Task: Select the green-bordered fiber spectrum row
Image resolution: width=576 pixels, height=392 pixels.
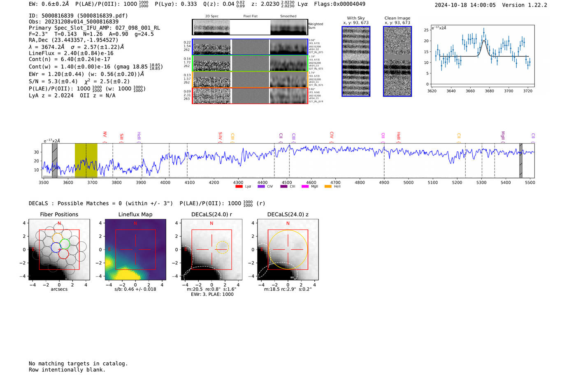Action: point(250,63)
